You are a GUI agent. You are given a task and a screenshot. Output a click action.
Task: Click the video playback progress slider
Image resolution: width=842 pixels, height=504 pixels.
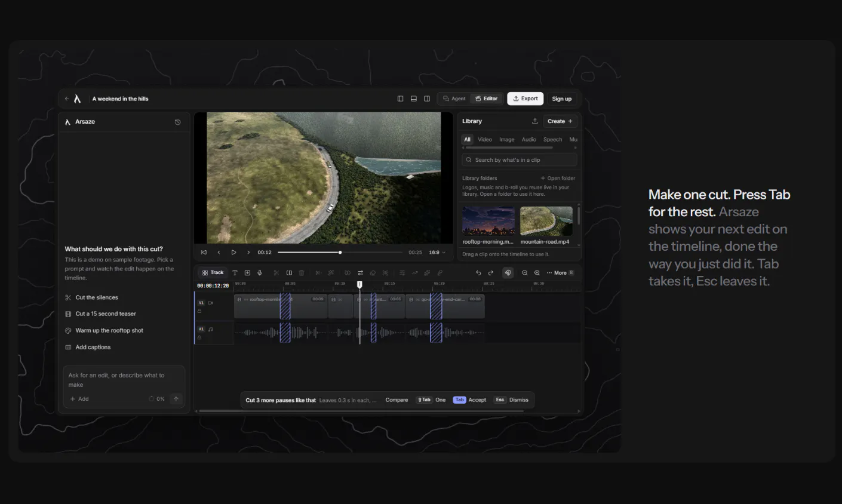340,253
